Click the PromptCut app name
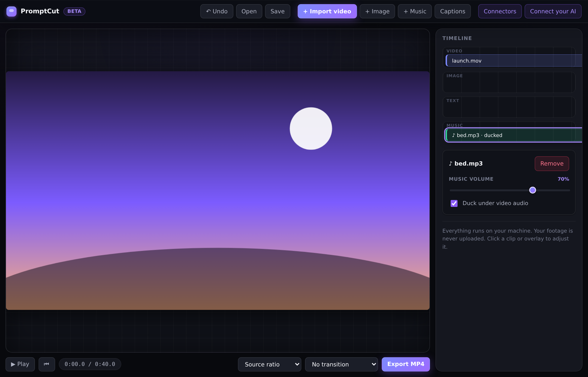Viewport: 588px width, 377px height. [40, 11]
